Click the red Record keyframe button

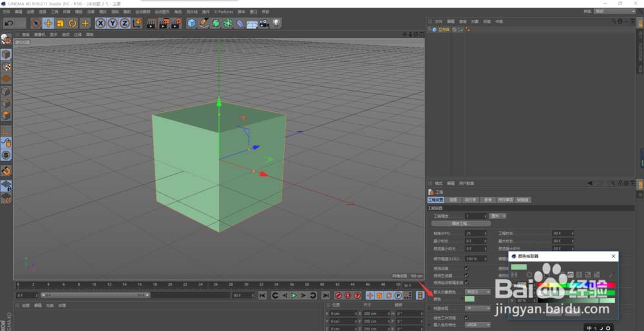[338, 295]
